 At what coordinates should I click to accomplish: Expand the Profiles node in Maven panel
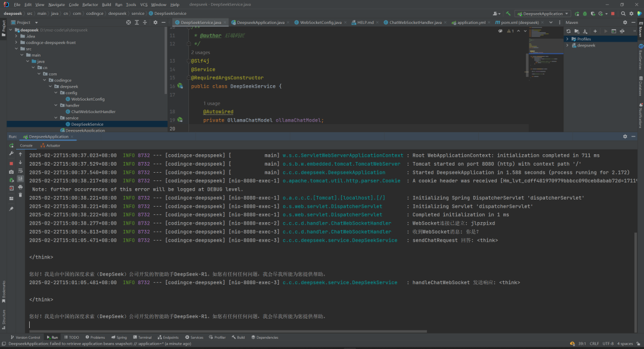point(567,39)
